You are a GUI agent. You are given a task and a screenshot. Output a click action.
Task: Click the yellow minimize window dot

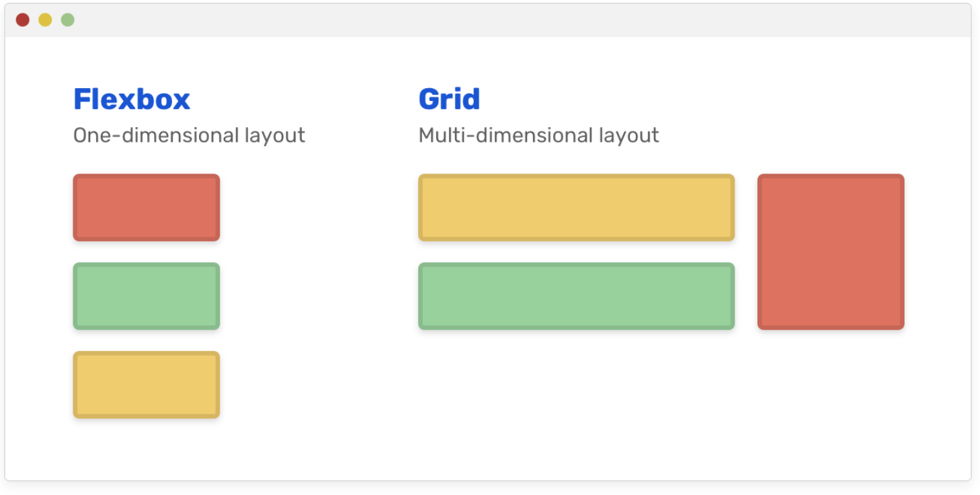point(45,20)
